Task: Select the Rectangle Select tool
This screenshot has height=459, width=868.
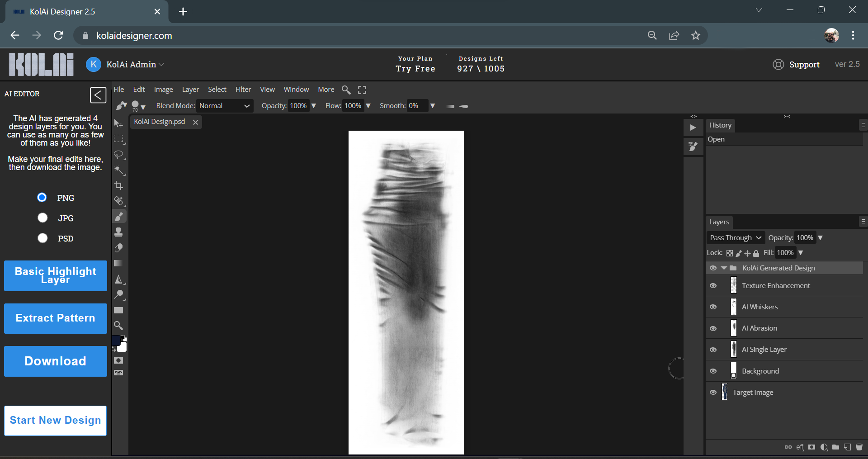Action: [119, 139]
